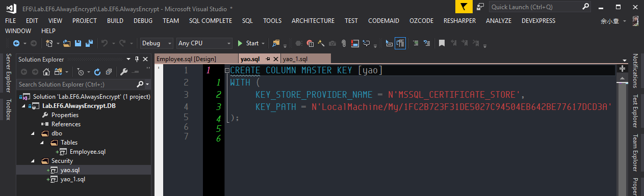Click the Save toolbar icon
This screenshot has height=196, width=644.
point(78,43)
